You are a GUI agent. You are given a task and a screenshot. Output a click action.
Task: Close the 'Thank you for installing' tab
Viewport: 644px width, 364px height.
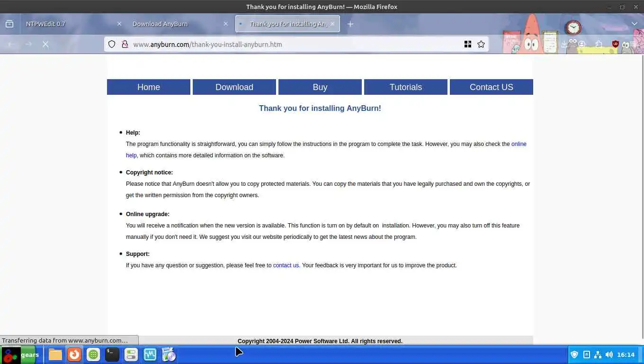tap(332, 24)
